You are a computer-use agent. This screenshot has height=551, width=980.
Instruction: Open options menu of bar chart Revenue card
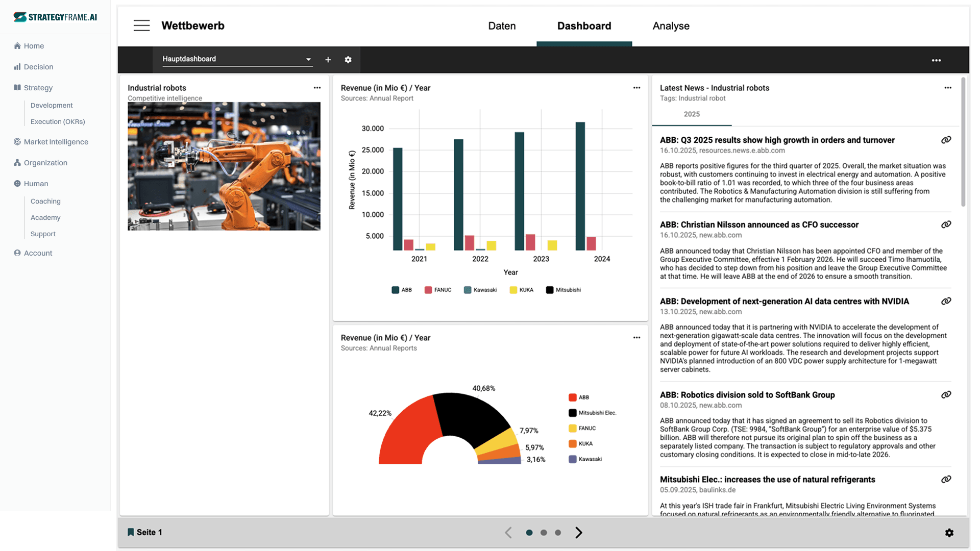[x=636, y=88]
